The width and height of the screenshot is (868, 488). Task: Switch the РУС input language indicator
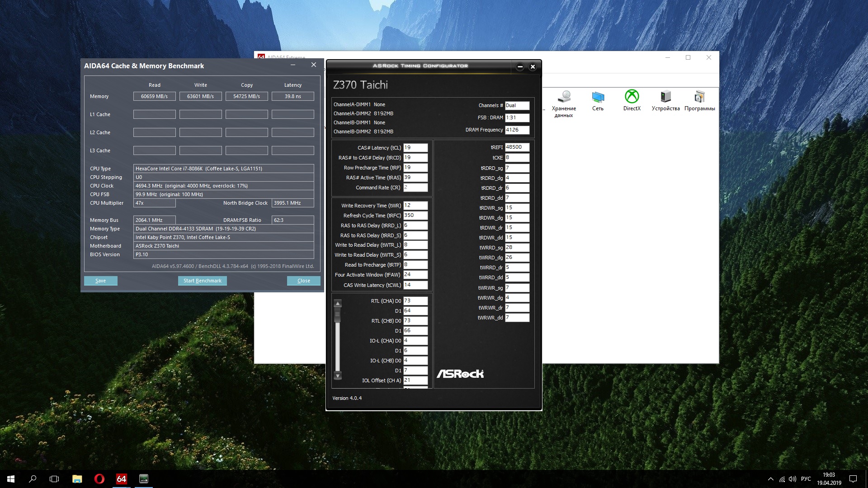(x=806, y=479)
